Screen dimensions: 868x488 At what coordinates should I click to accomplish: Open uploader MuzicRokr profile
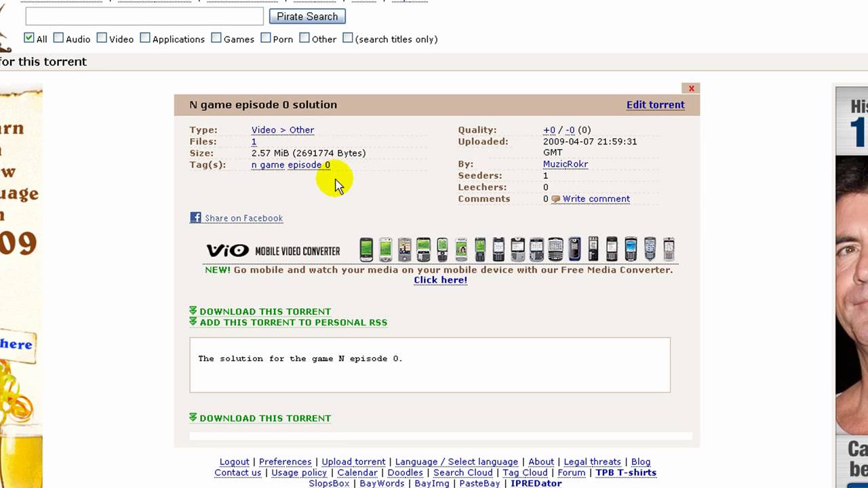coord(566,164)
